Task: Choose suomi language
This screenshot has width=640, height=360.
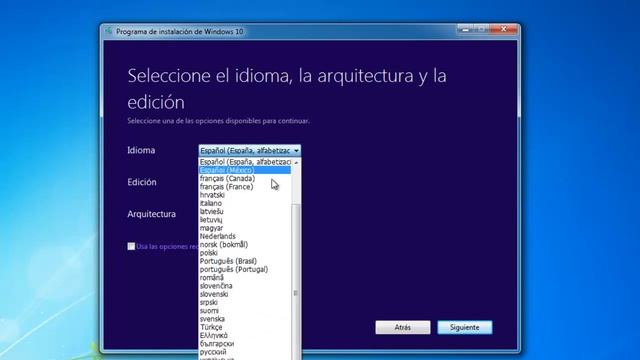Action: [x=245, y=311]
